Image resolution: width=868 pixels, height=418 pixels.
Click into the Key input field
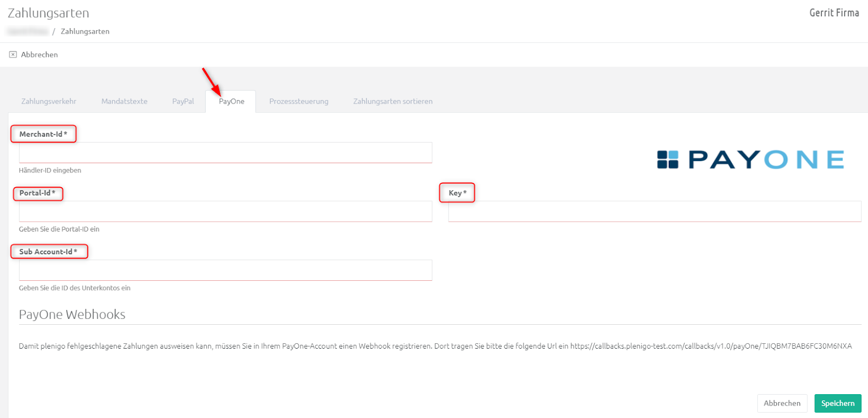point(655,211)
